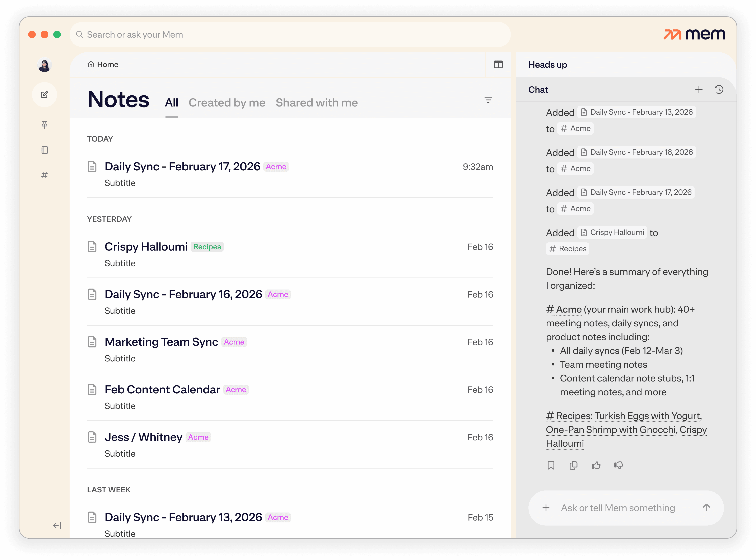Click the Chat panel header

538,90
